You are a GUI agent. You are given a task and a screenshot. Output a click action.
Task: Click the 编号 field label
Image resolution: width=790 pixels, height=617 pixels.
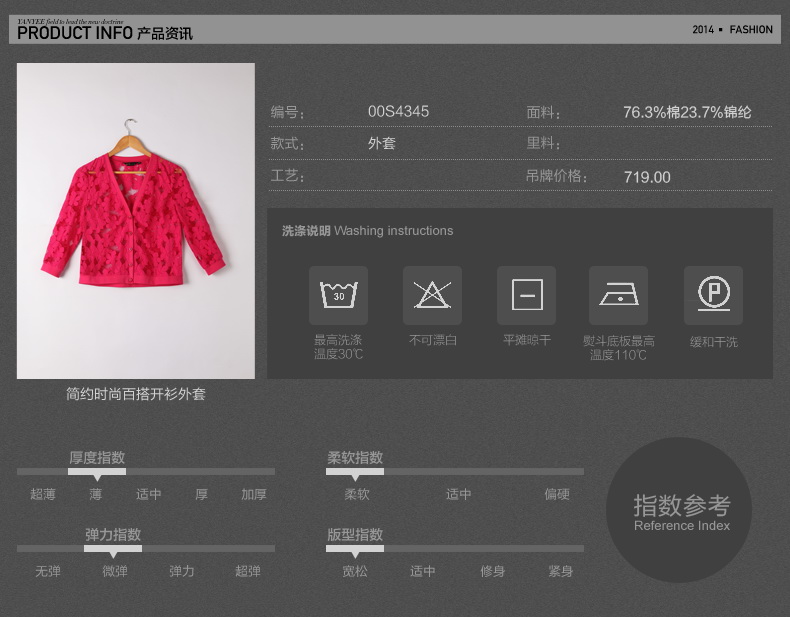tap(287, 112)
